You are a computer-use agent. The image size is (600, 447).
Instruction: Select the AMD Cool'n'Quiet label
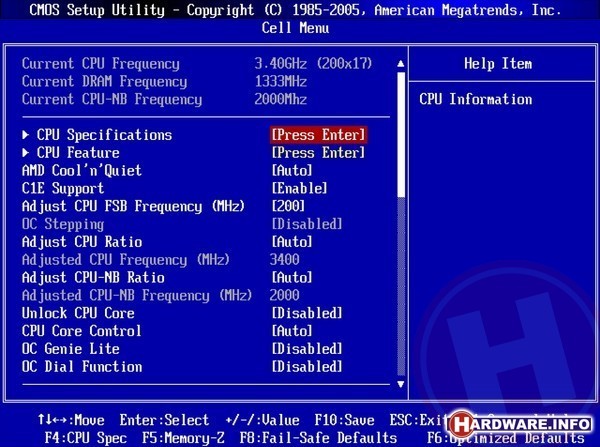click(82, 170)
